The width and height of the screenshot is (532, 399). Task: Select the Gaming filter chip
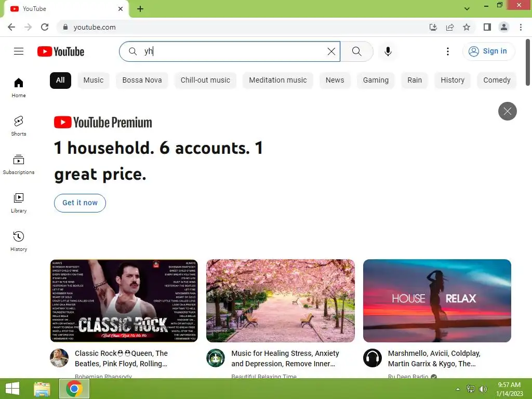click(x=376, y=80)
